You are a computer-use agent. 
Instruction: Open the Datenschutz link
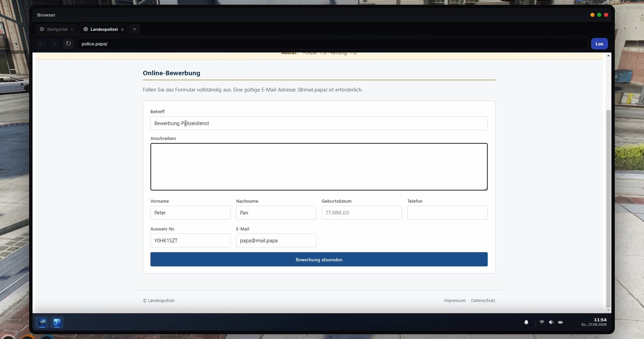(483, 301)
